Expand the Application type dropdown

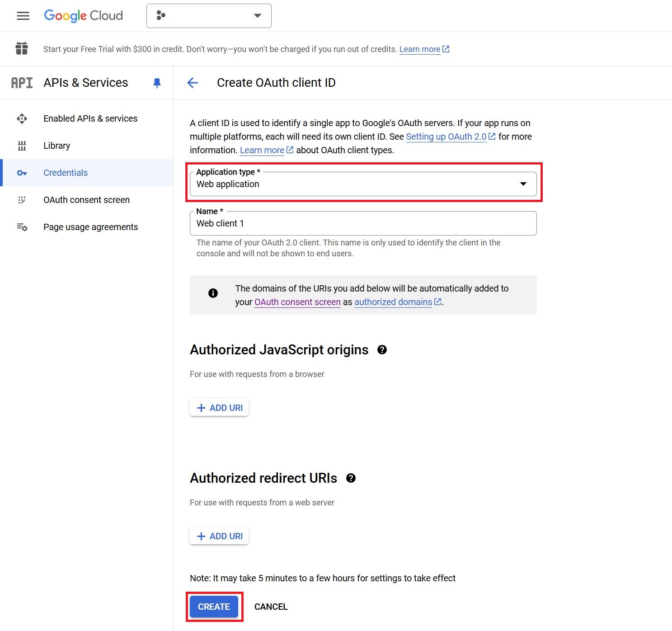tap(363, 184)
